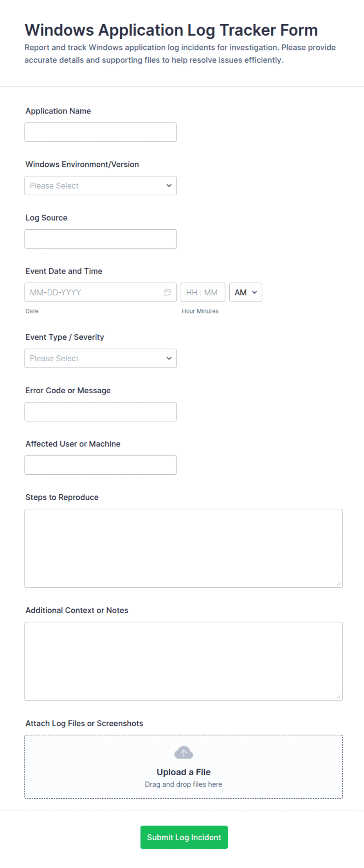Click the Upload a File text
364x868 pixels.
184,772
